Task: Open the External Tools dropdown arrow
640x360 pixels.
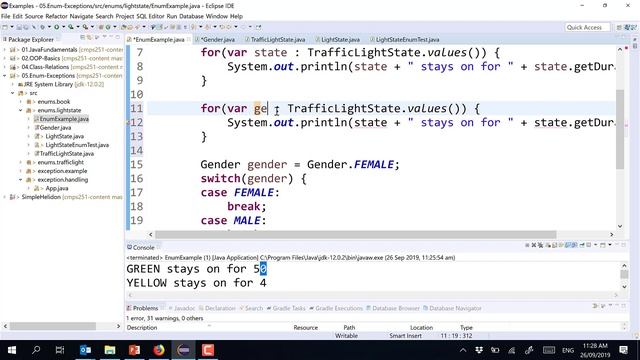Action: 92,27
